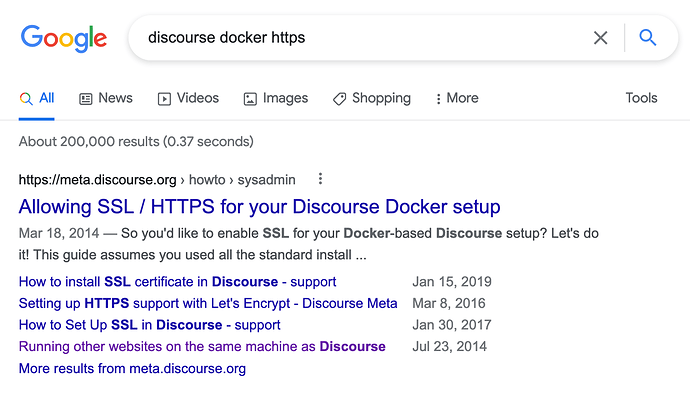The image size is (690, 406).
Task: Open the three-dot menu beside meta.discourse.org result
Action: coord(320,179)
